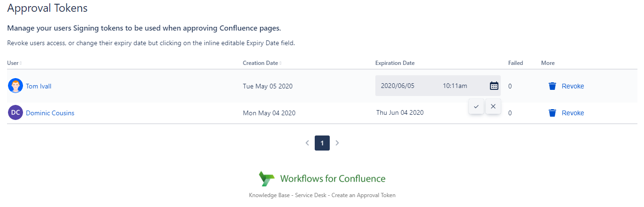This screenshot has height=207, width=644.
Task: Go to previous page arrow
Action: tap(307, 143)
